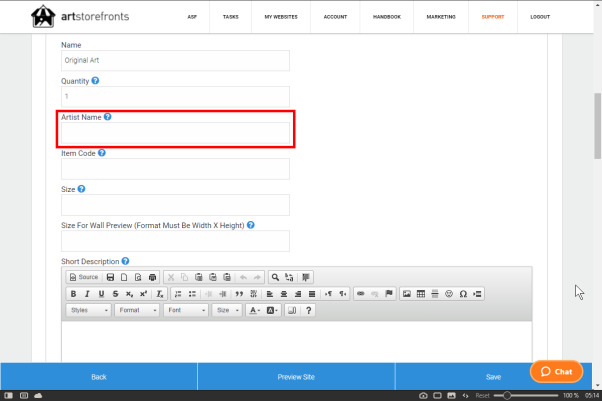This screenshot has width=602, height=401.
Task: Click the Source view button
Action: tap(83, 276)
